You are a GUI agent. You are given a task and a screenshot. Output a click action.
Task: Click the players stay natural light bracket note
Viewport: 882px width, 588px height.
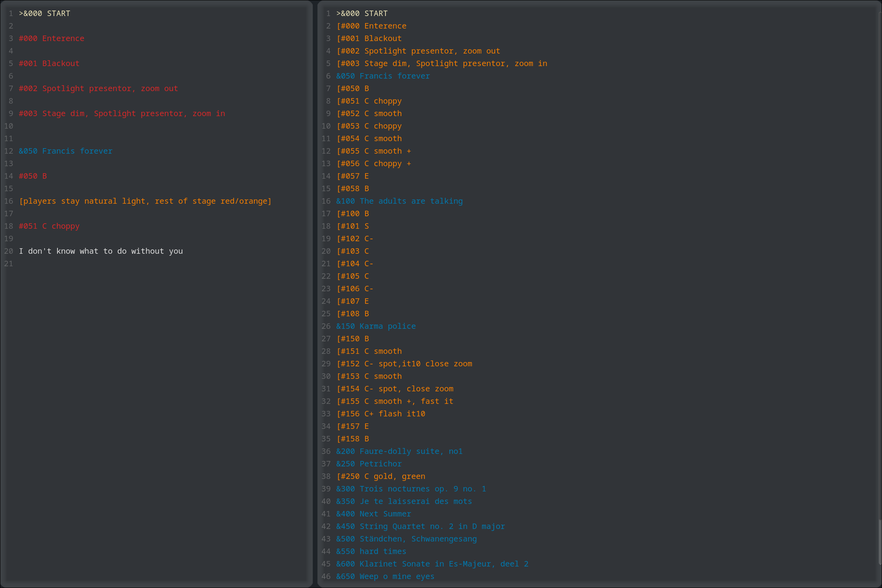point(145,201)
